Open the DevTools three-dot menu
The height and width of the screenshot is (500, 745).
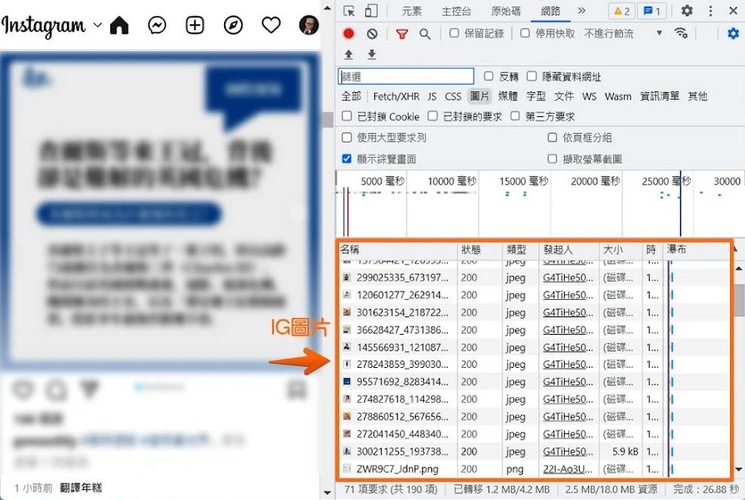pyautogui.click(x=710, y=11)
